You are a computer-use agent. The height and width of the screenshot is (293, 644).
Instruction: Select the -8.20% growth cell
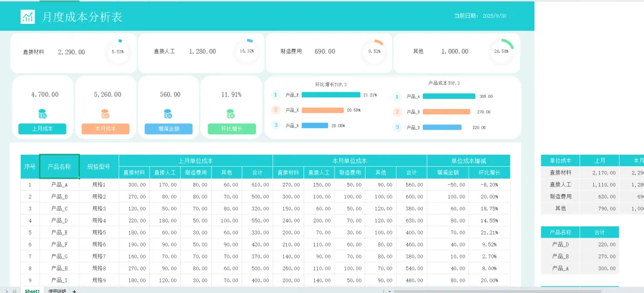[490, 185]
